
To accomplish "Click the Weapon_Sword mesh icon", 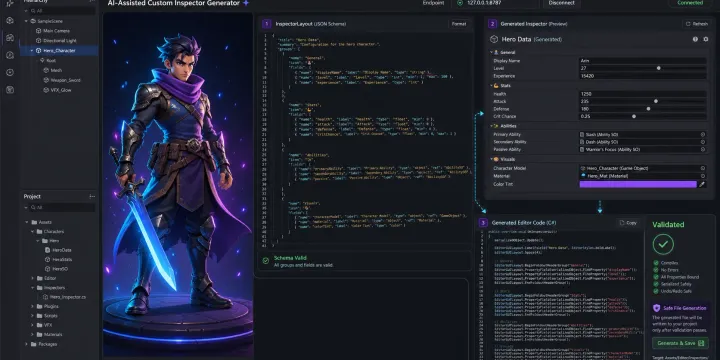I will point(46,80).
